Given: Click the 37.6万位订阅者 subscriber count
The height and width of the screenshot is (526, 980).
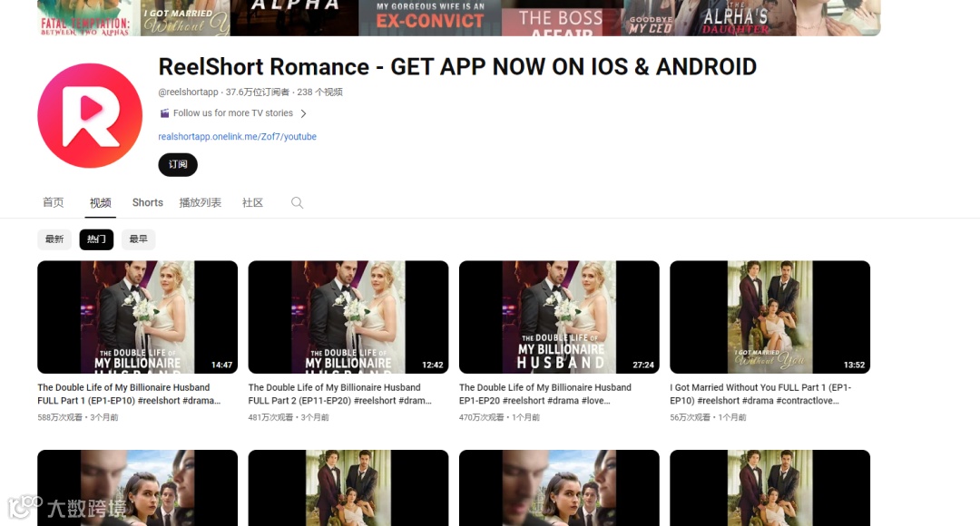Looking at the screenshot, I should 258,92.
